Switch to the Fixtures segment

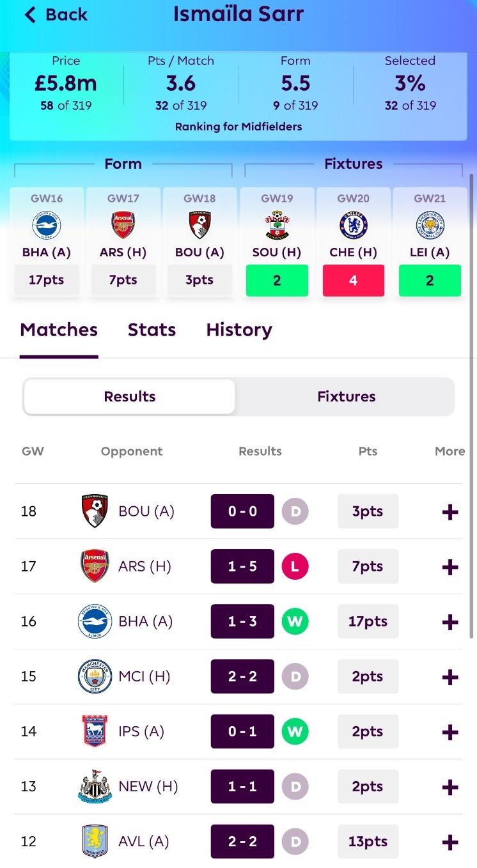346,396
